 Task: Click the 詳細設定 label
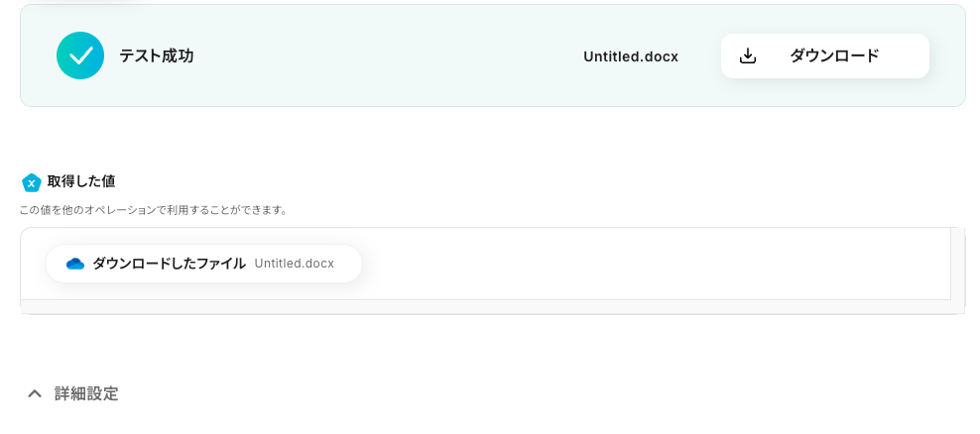click(86, 393)
